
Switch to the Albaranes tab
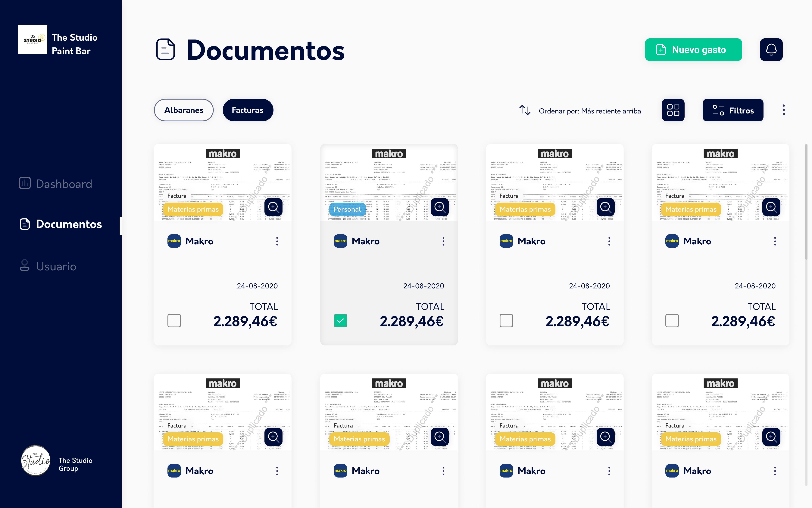click(x=184, y=110)
